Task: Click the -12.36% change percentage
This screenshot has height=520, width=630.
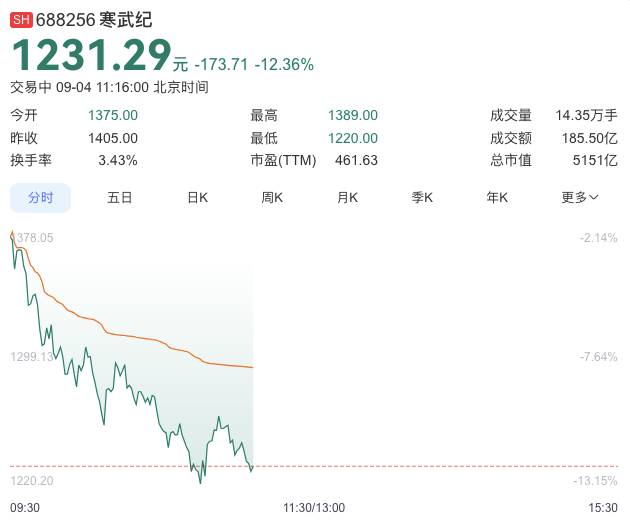Action: 284,65
